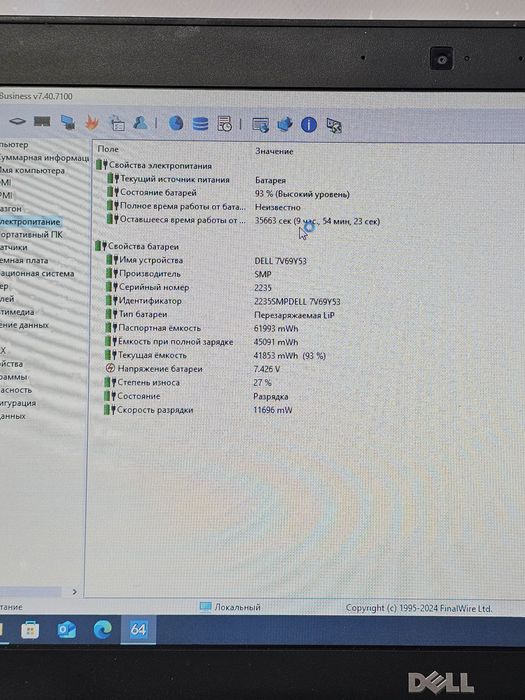Open Microsoft Store from the taskbar
Image resolution: width=525 pixels, height=700 pixels.
[x=30, y=630]
